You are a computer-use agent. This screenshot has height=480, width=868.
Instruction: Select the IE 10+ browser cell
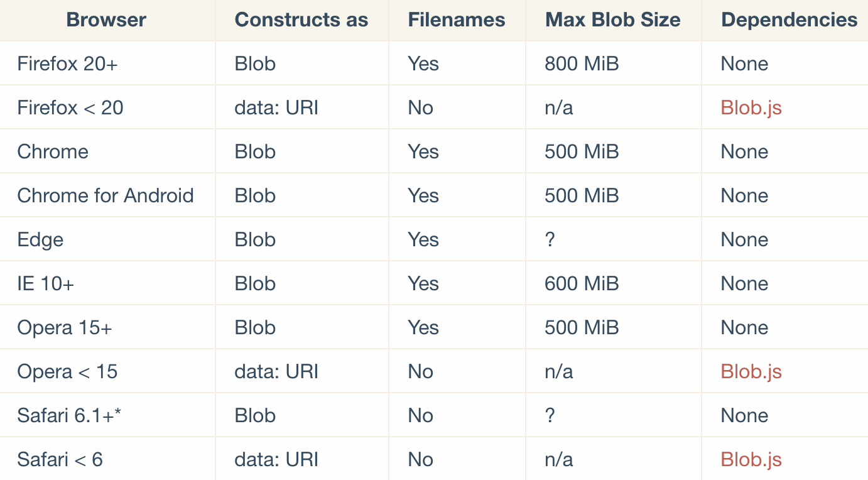pos(46,284)
